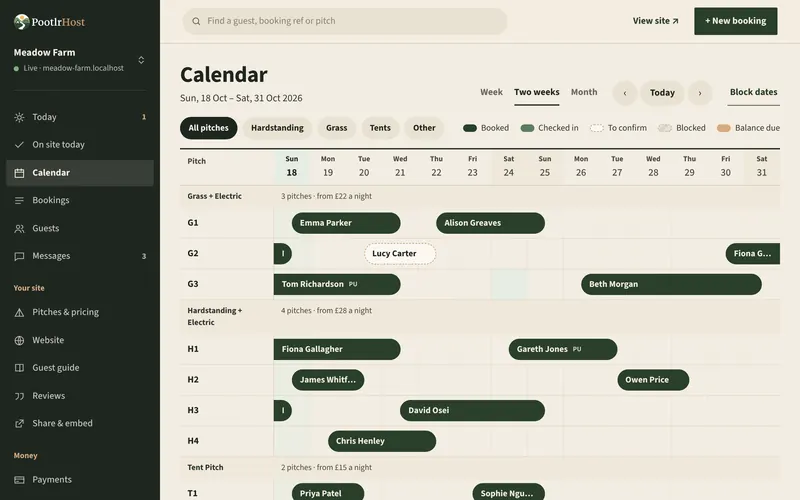Screen dimensions: 800x500
Task: Click Live meadow-farm.localhost status text
Action: [x=73, y=68]
